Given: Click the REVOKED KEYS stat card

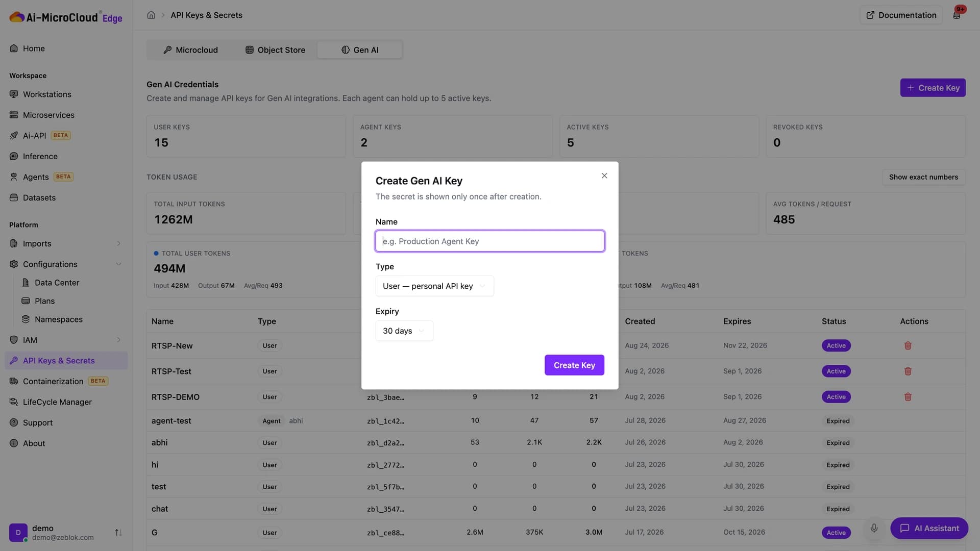Looking at the screenshot, I should 866,136.
